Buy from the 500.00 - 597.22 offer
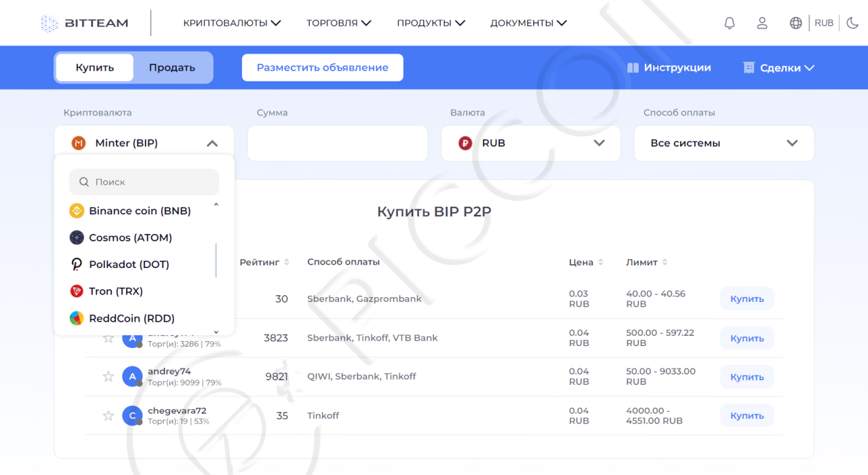Viewport: 868px width, 475px height. pyautogui.click(x=747, y=338)
